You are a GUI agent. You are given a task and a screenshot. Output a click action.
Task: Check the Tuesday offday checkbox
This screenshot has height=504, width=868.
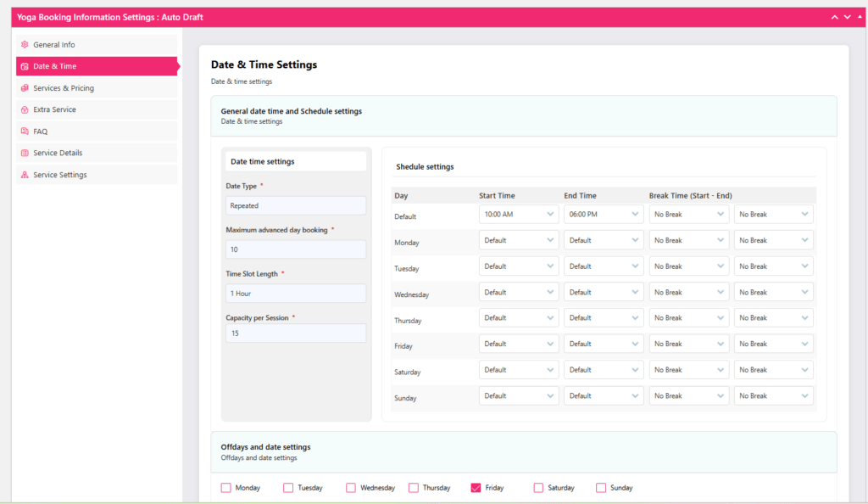coord(288,488)
